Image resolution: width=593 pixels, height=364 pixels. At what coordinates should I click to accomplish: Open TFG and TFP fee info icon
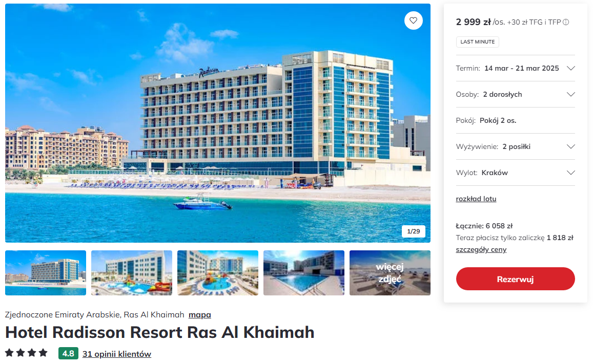[x=566, y=23]
